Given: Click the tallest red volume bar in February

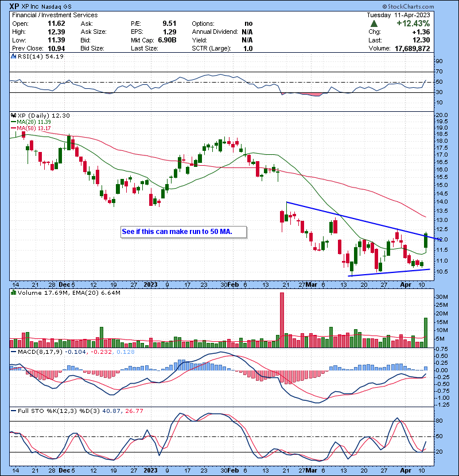Looking at the screenshot, I should coord(282,320).
